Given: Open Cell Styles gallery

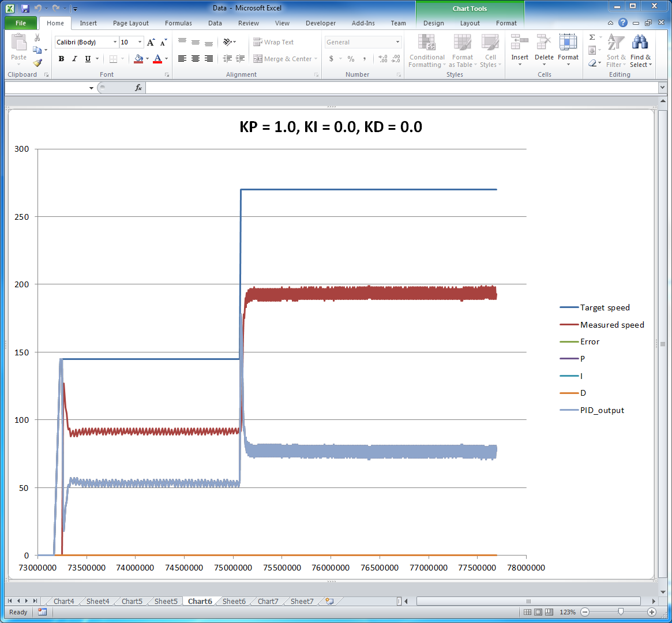Looking at the screenshot, I should pyautogui.click(x=490, y=51).
